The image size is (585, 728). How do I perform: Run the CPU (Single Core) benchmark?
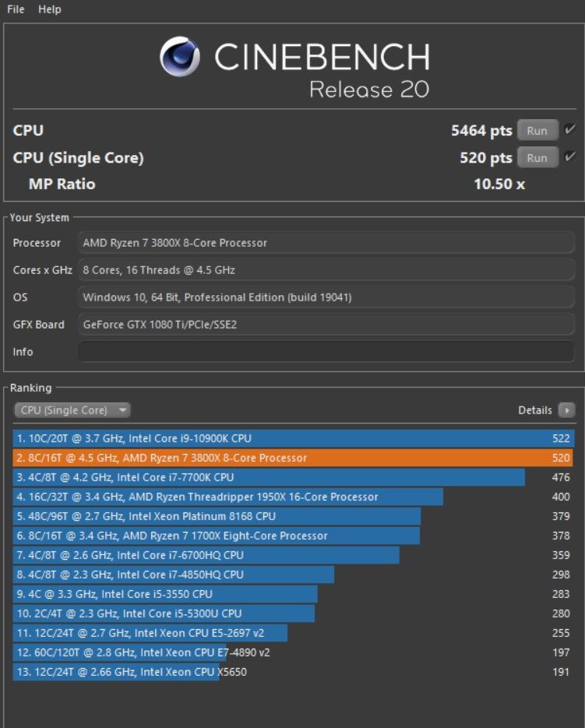(537, 158)
